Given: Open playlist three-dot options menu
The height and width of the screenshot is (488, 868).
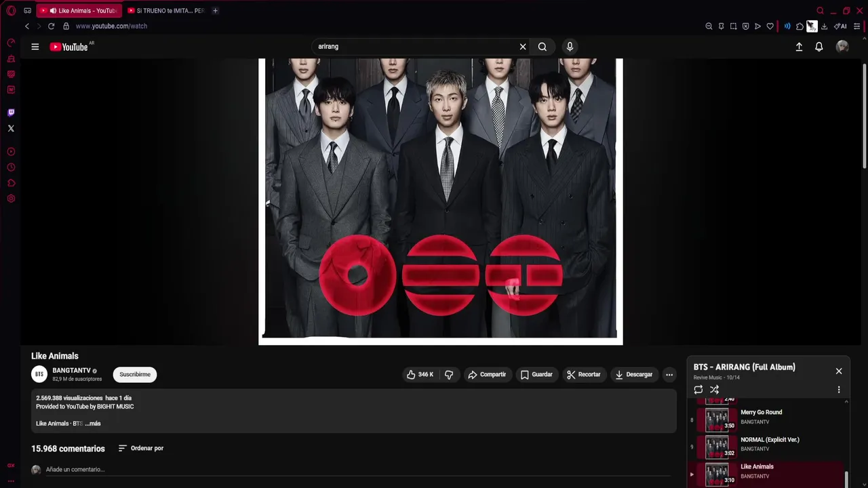Looking at the screenshot, I should [x=839, y=390].
